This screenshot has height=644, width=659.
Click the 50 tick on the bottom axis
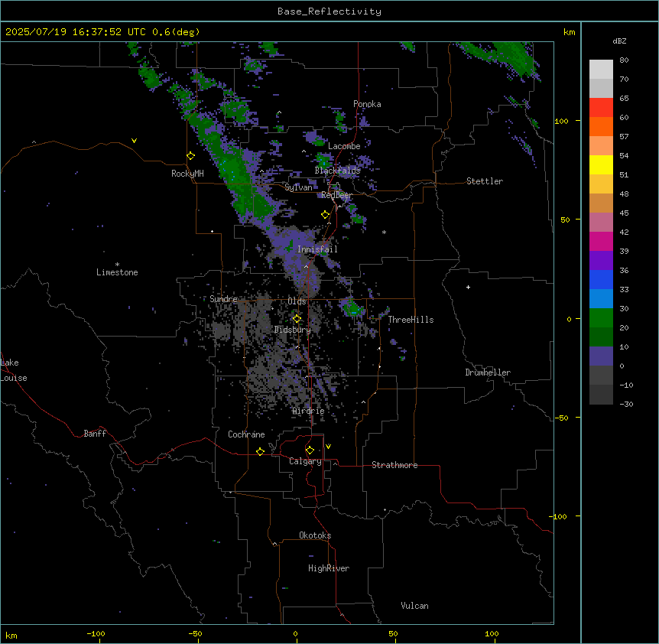pyautogui.click(x=393, y=634)
